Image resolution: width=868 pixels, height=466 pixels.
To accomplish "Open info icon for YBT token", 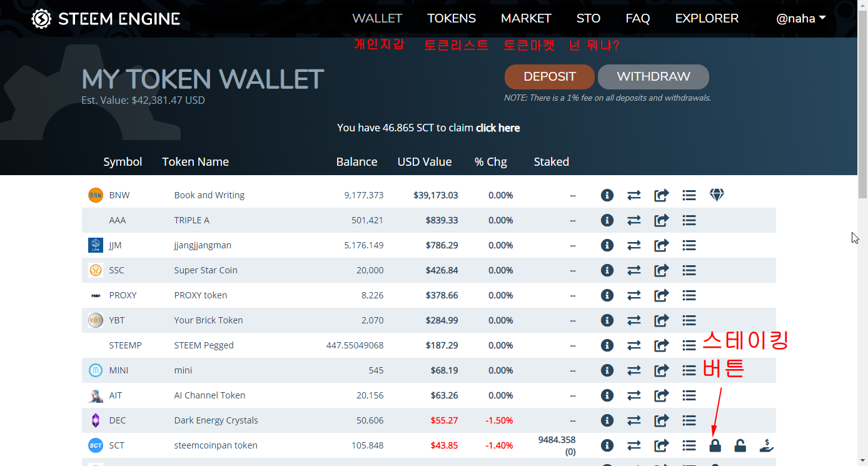I will point(607,320).
